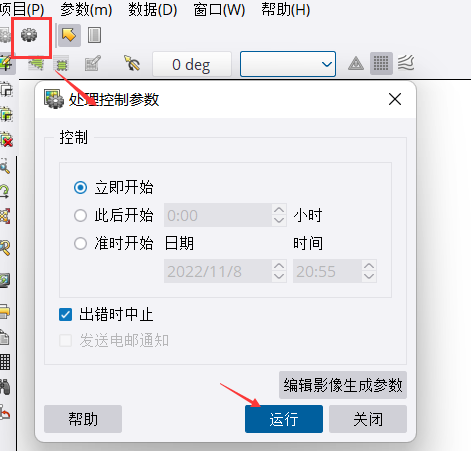Viewport: 471px width, 451px height.
Task: Open the 窗口(W) menu
Action: coord(219,9)
